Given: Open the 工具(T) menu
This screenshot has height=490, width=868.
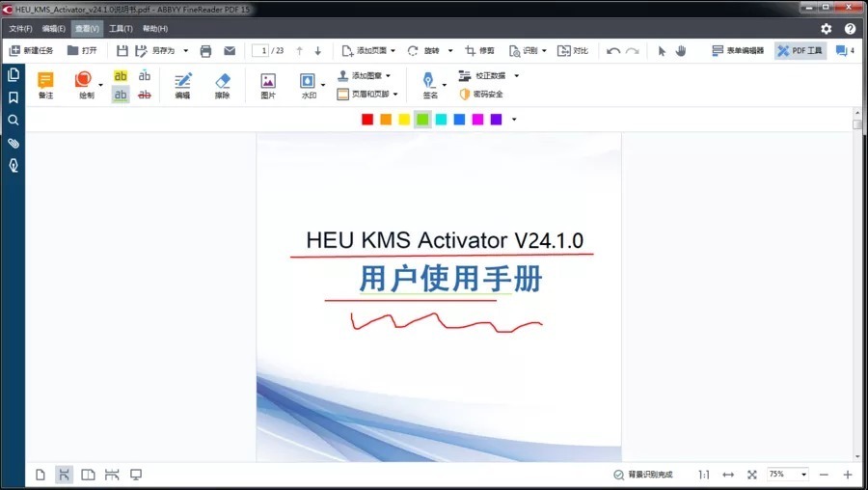Looking at the screenshot, I should click(x=122, y=29).
